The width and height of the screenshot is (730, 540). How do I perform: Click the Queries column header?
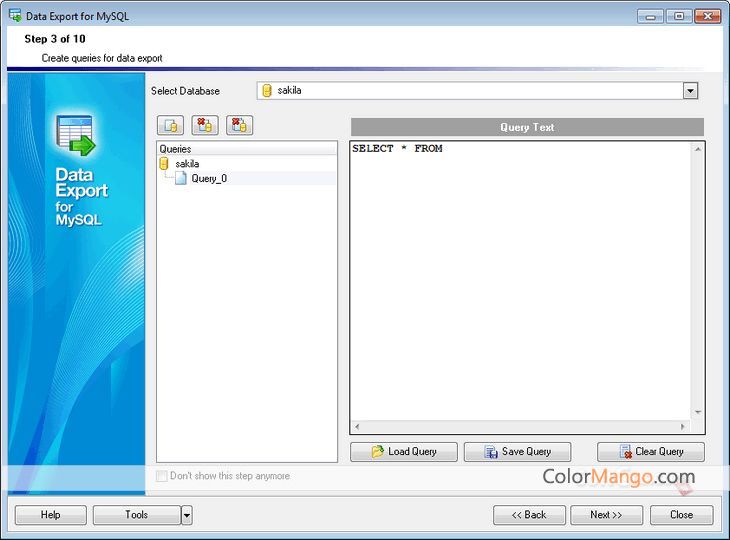click(x=246, y=149)
